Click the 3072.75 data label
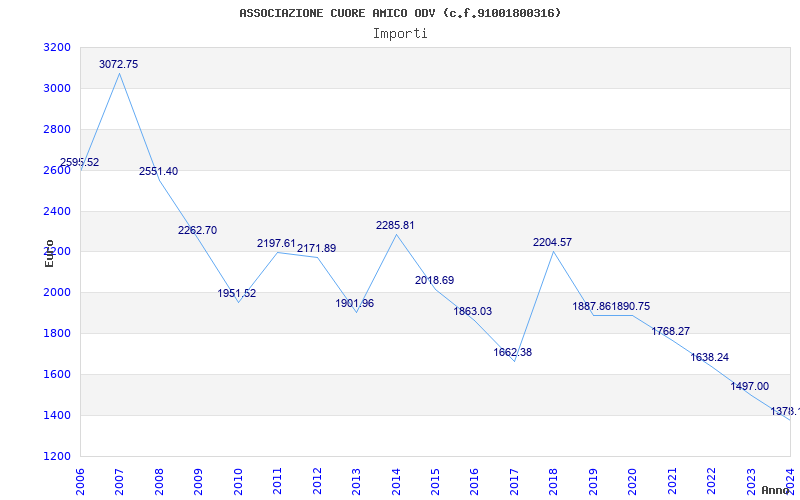The image size is (800, 500). (x=118, y=64)
